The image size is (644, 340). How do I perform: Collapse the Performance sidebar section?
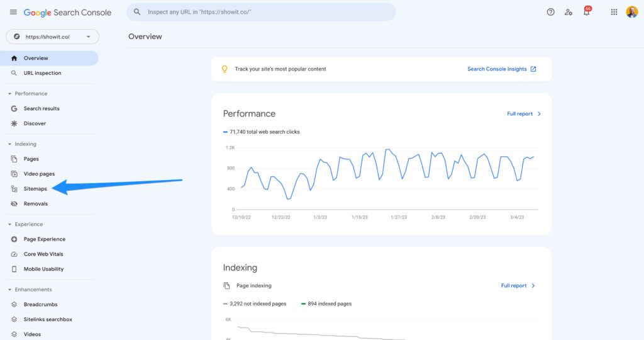(10, 94)
